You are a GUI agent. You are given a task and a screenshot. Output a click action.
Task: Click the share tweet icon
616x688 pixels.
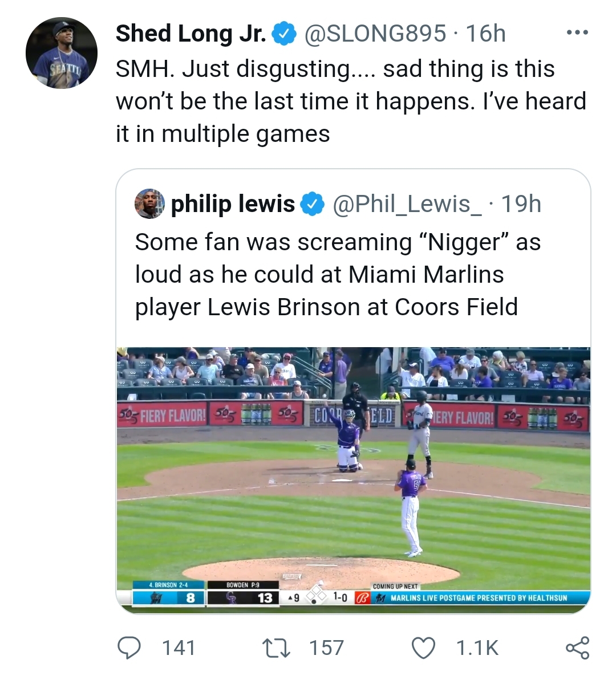577,648
